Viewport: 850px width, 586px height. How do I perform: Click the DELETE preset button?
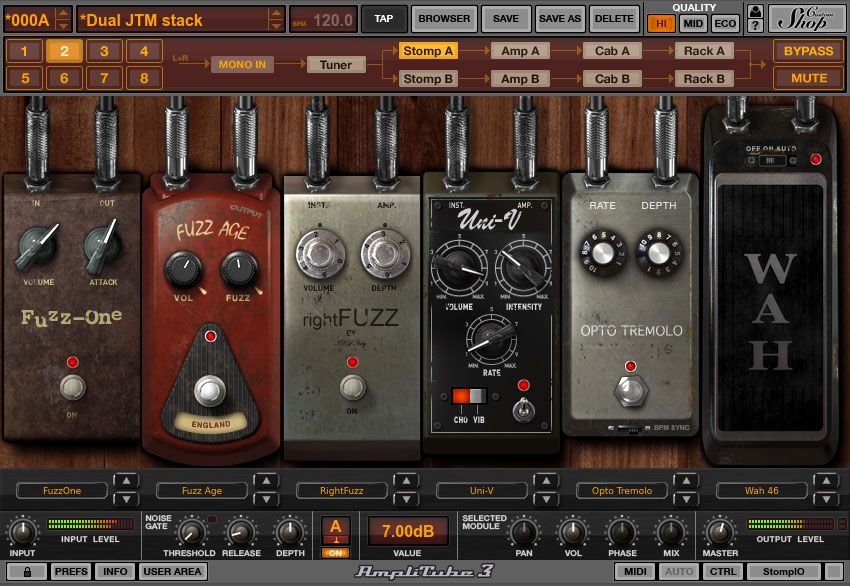pos(614,19)
